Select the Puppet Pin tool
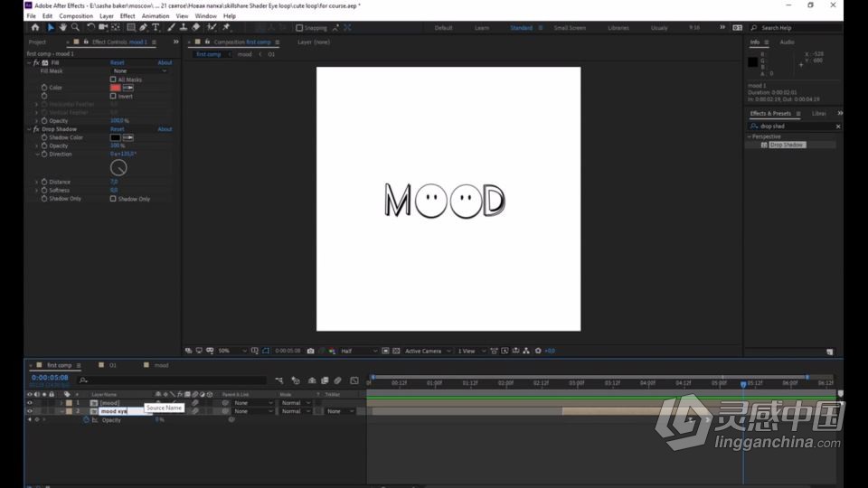Image resolution: width=868 pixels, height=488 pixels. (226, 27)
